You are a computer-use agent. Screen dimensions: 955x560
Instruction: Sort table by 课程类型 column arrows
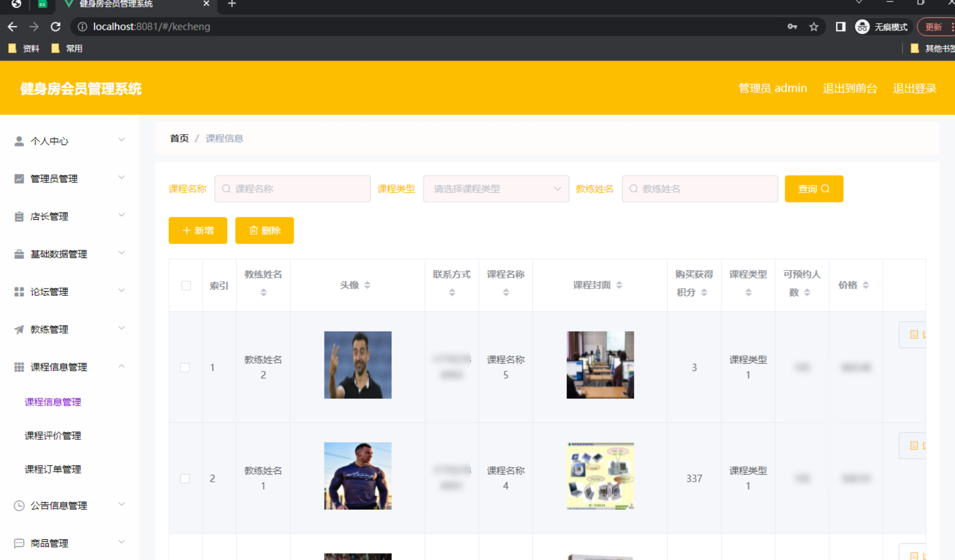point(749,293)
